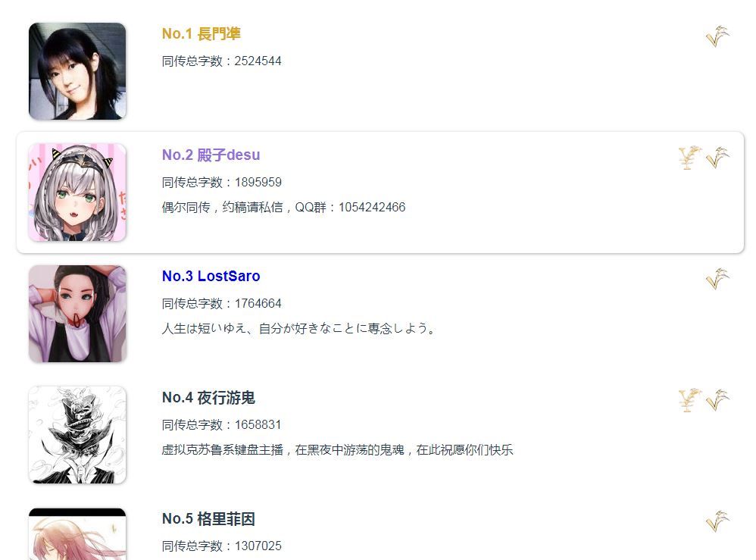Click the black-and-white 夜行游鬼 avatar
Image resolution: width=756 pixels, height=560 pixels.
point(77,435)
